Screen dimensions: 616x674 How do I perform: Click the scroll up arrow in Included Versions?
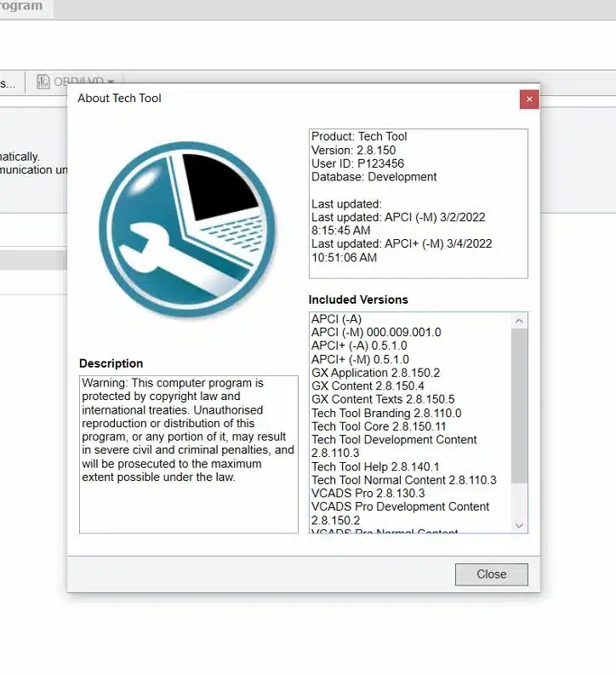coord(519,321)
